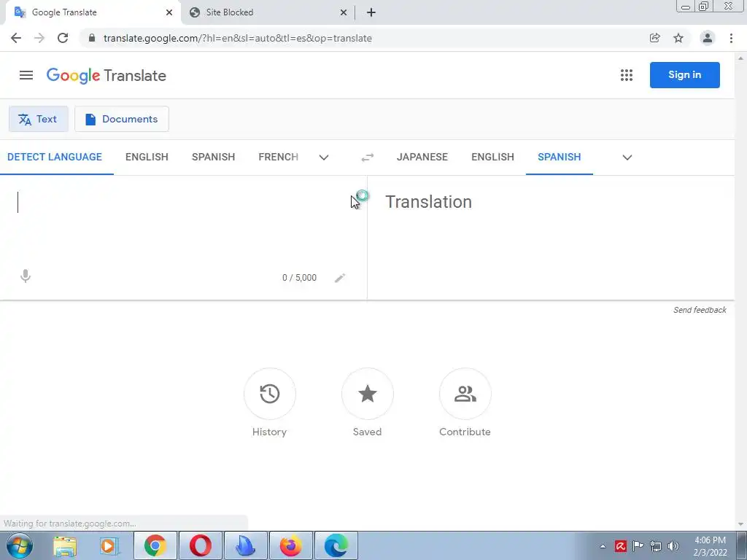This screenshot has width=747, height=560.
Task: Bookmark this page with star icon
Action: tap(678, 38)
